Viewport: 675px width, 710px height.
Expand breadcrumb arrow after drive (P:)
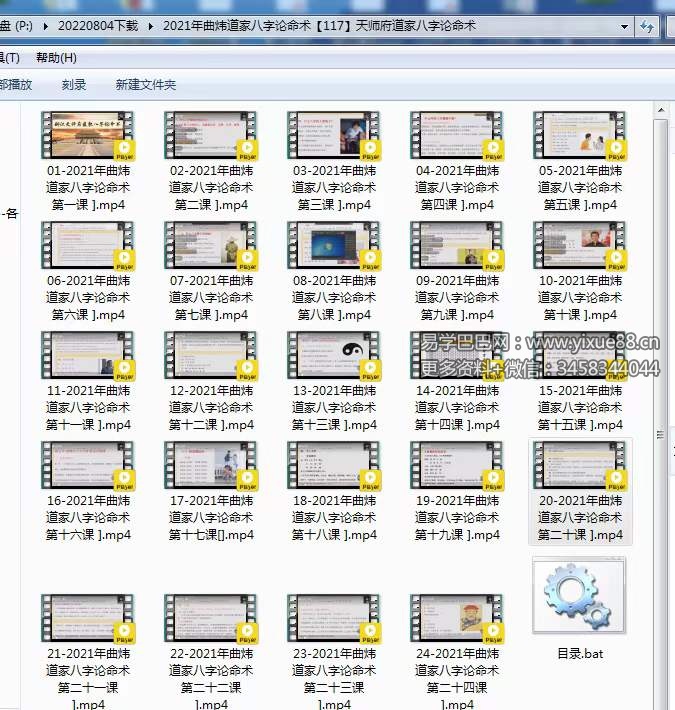click(45, 26)
